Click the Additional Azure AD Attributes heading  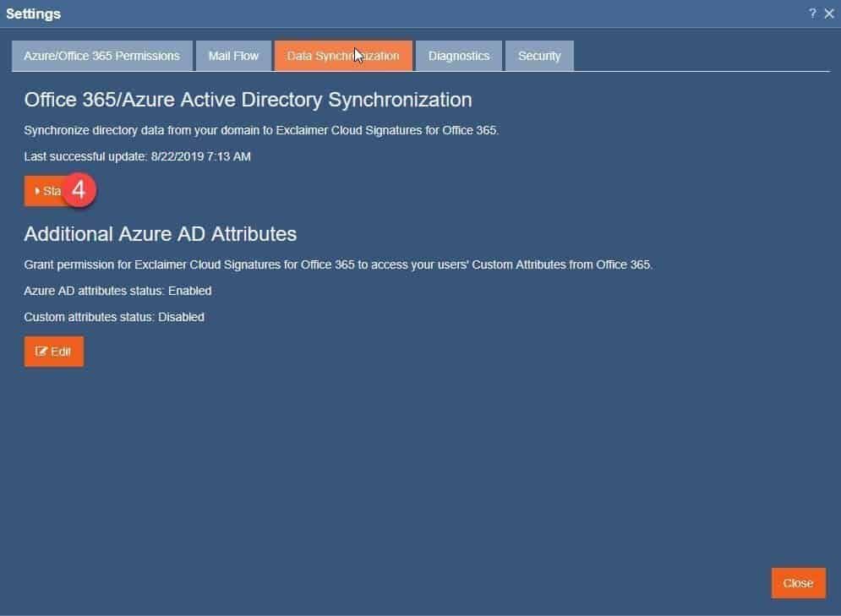click(x=161, y=234)
